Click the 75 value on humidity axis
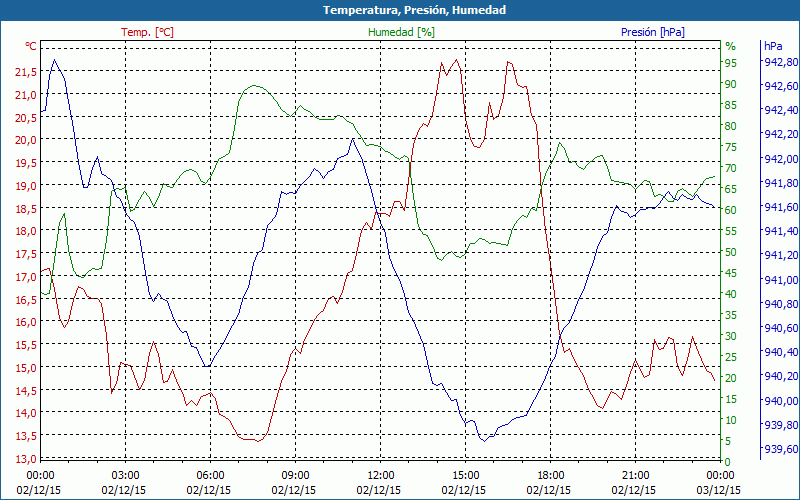Image resolution: width=800 pixels, height=500 pixels. click(x=731, y=147)
